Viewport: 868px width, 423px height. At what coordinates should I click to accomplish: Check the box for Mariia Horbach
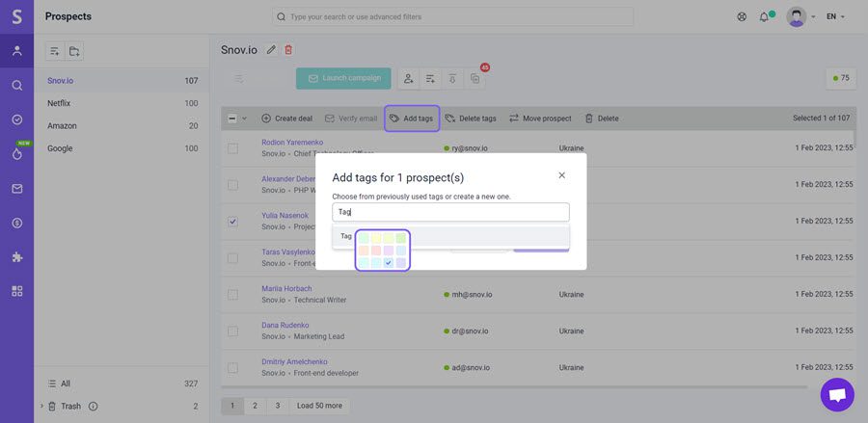click(x=233, y=295)
